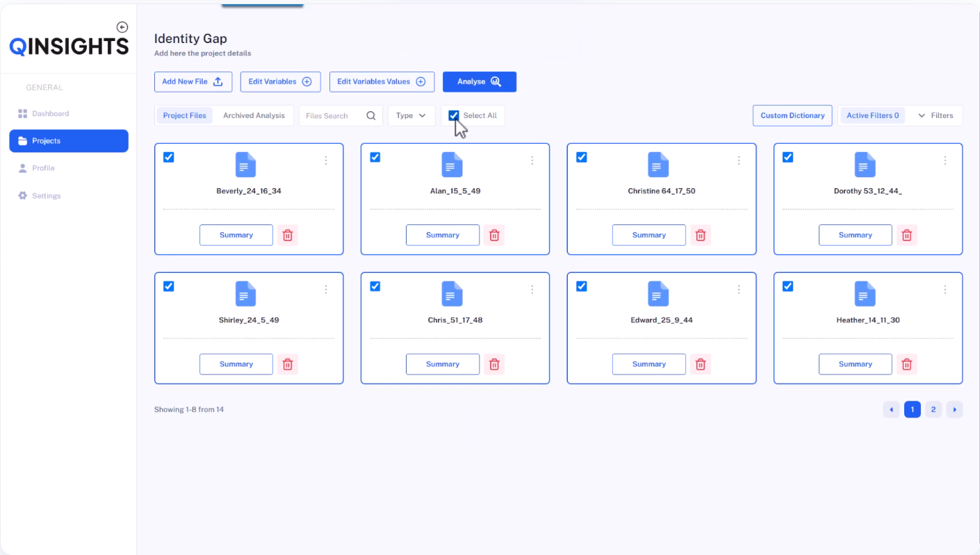Go to page 2 of the file list
980x555 pixels.
(x=933, y=409)
